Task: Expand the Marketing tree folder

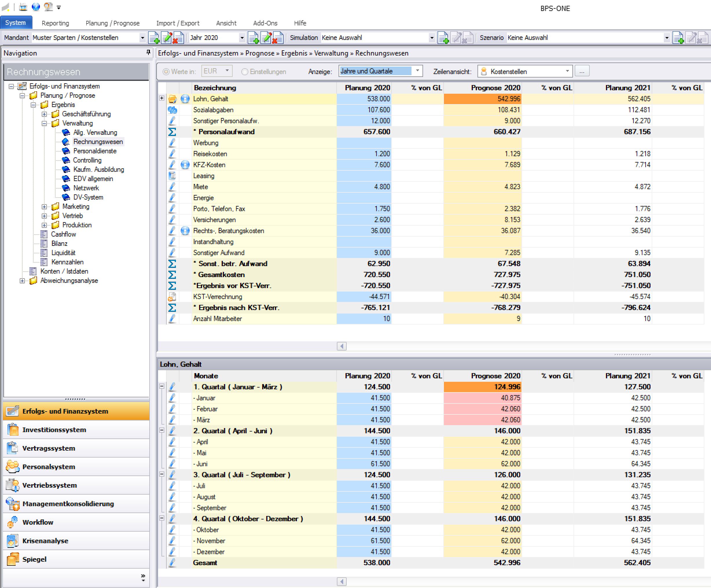Action: (x=44, y=207)
